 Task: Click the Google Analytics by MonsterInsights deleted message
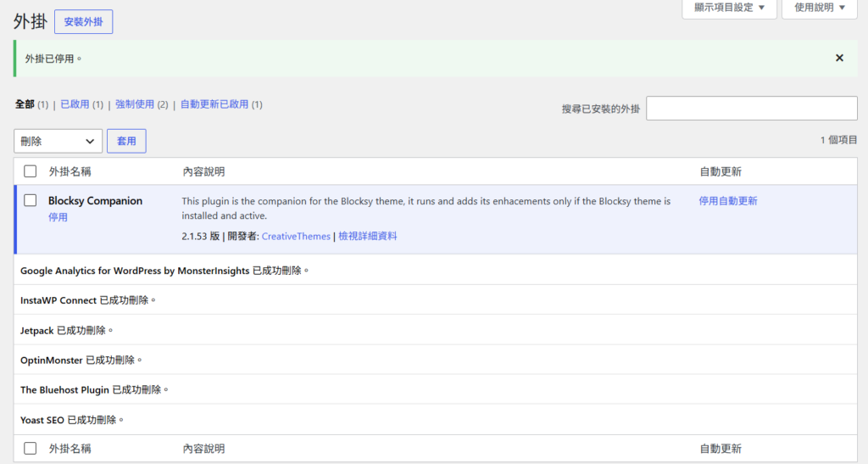(x=164, y=271)
